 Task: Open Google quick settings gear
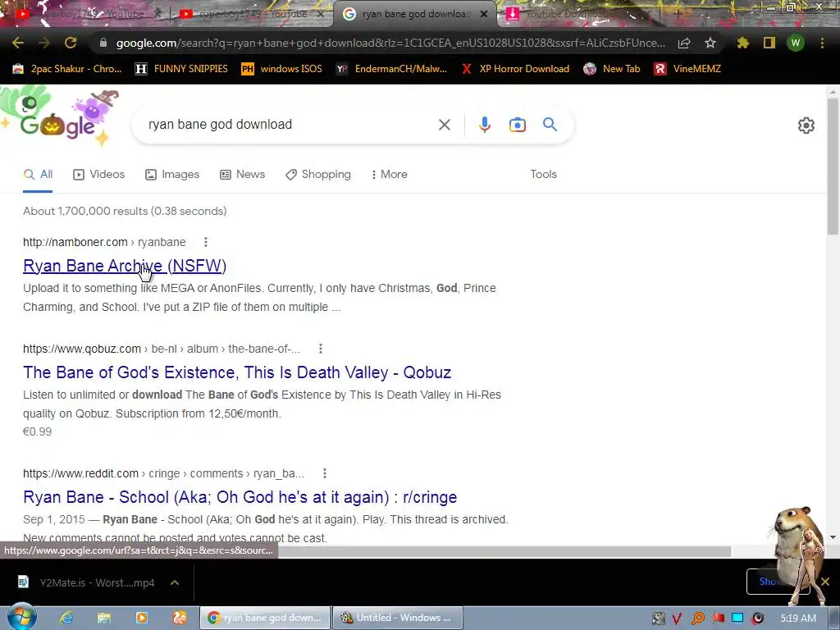tap(806, 126)
